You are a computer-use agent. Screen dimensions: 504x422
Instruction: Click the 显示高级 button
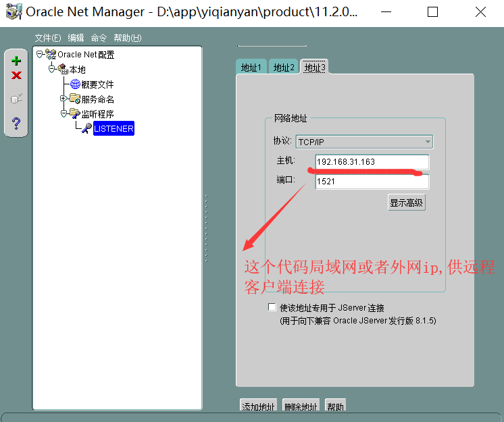[x=407, y=203]
